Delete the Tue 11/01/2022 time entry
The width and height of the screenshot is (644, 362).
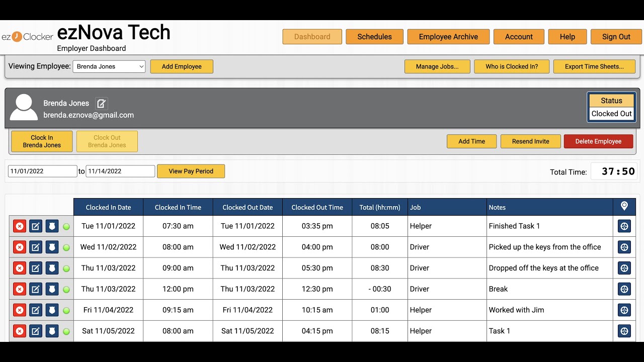tap(19, 226)
